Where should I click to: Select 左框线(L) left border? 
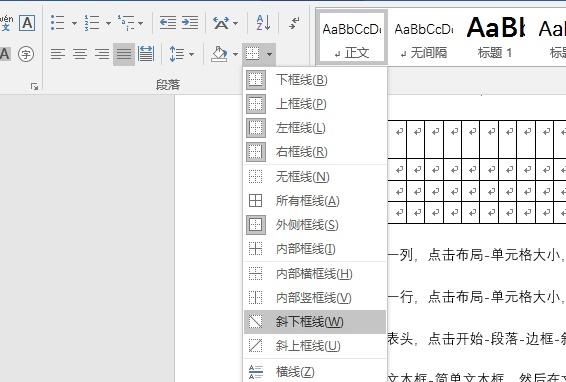pos(315,128)
